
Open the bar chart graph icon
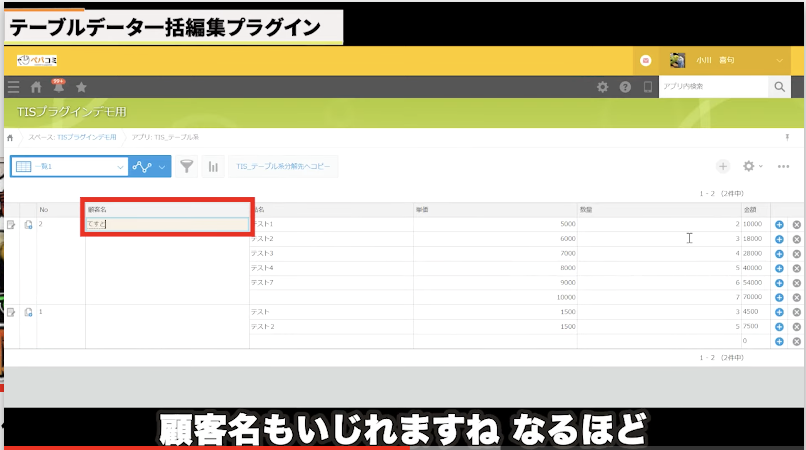(x=212, y=166)
